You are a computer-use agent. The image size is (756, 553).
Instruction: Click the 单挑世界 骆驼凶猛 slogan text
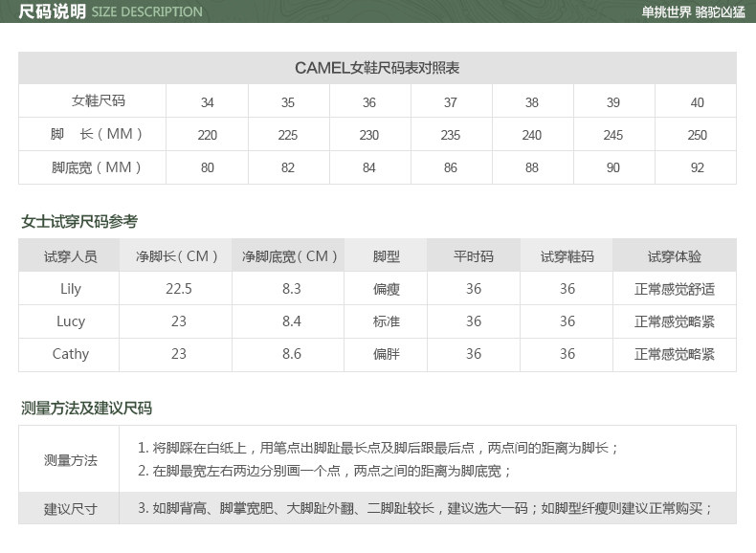693,12
